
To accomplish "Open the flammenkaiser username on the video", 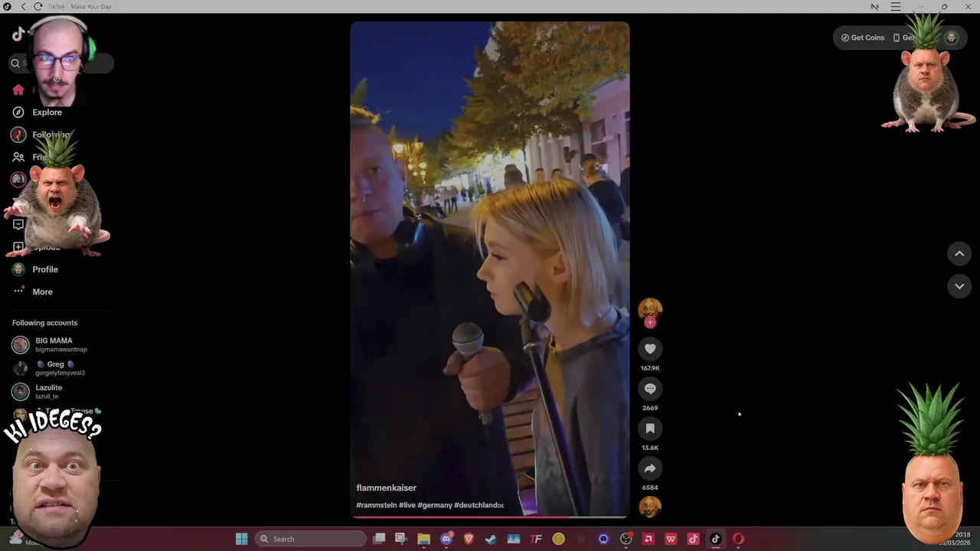I will point(387,487).
